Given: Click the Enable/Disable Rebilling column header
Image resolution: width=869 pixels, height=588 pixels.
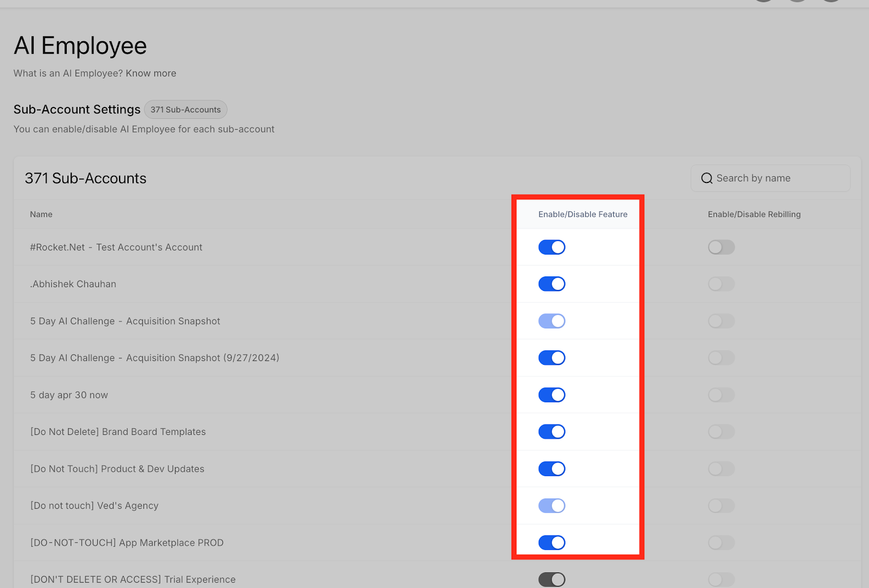Looking at the screenshot, I should click(754, 214).
